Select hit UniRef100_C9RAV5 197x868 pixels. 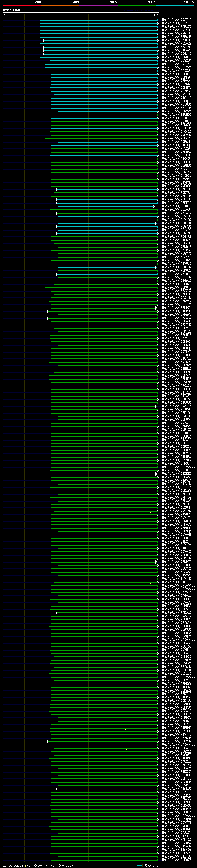177,314
